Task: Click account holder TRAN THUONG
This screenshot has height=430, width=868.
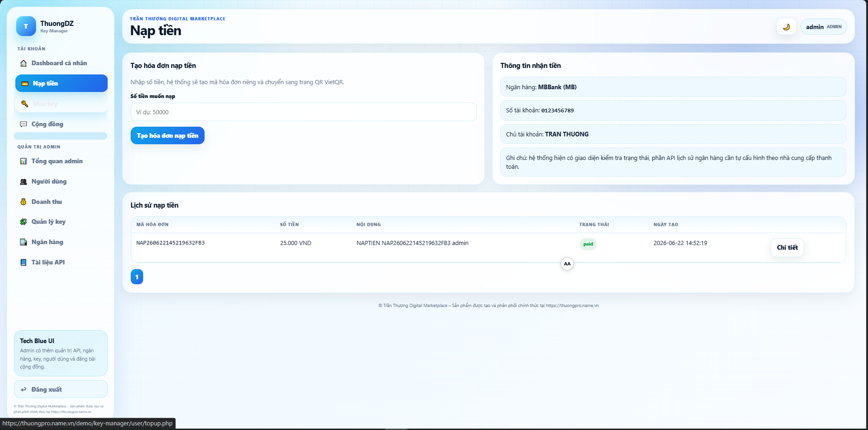Action: point(566,134)
